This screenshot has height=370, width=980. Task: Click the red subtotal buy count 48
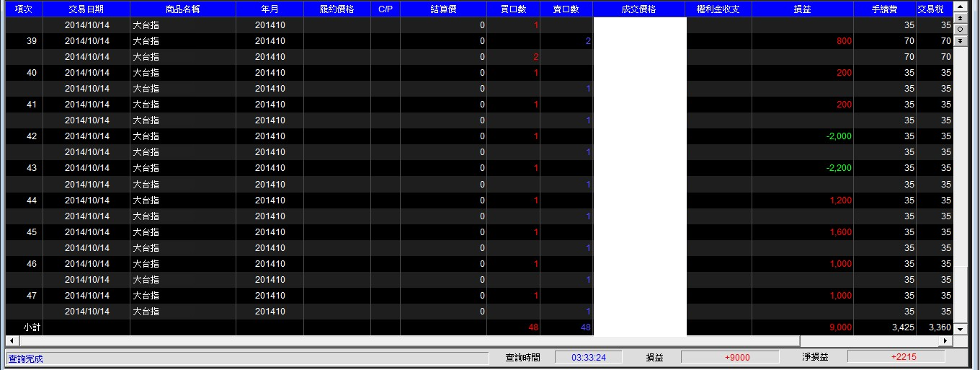point(533,327)
